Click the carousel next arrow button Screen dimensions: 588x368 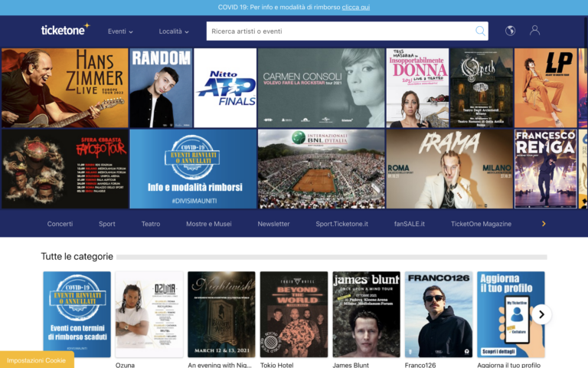point(541,314)
